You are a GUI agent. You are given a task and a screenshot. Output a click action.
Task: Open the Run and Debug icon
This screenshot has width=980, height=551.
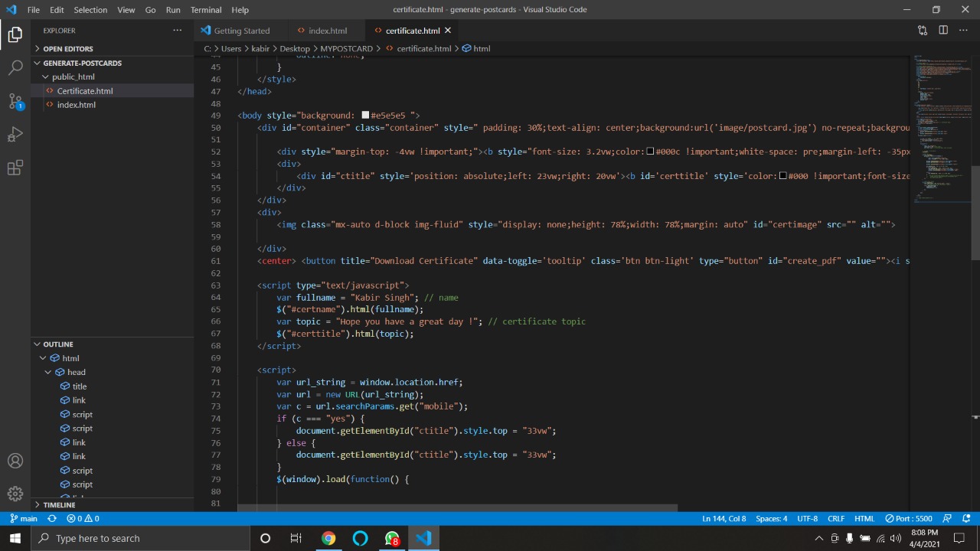[x=15, y=135]
